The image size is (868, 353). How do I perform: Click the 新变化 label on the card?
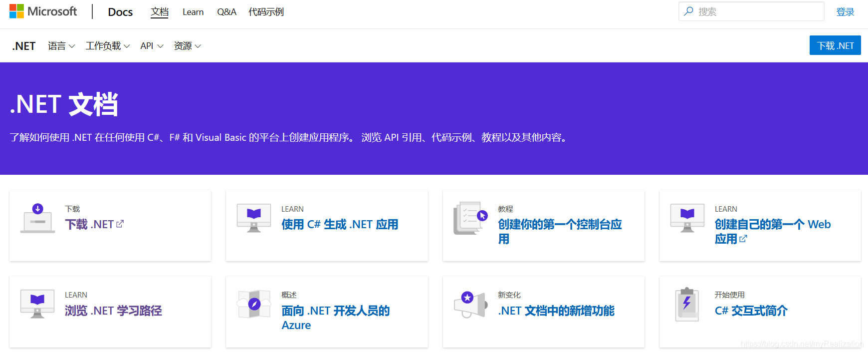[x=509, y=295]
